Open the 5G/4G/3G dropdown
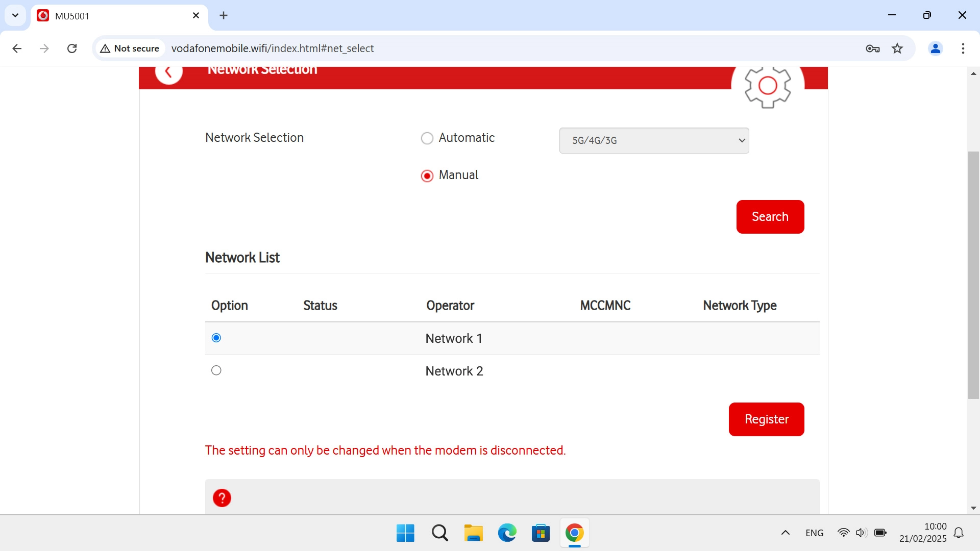Screen dimensions: 980x551 (654, 140)
